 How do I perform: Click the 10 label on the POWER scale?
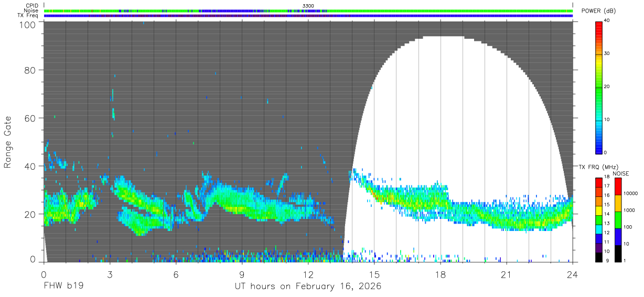tap(608, 120)
